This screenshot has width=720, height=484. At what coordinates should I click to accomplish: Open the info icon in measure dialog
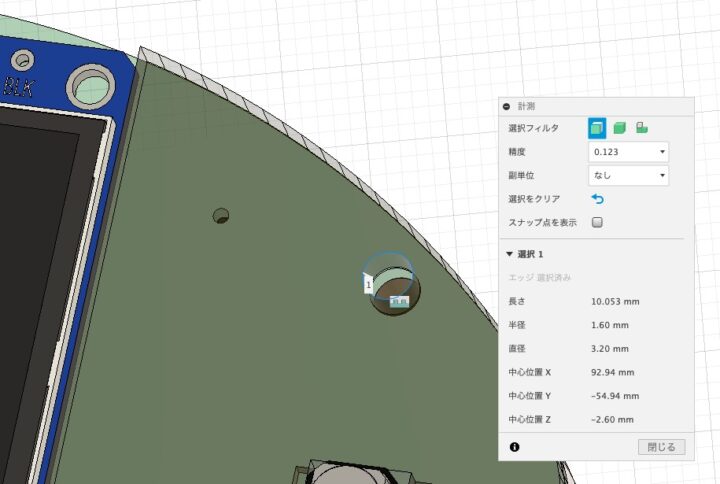[514, 447]
